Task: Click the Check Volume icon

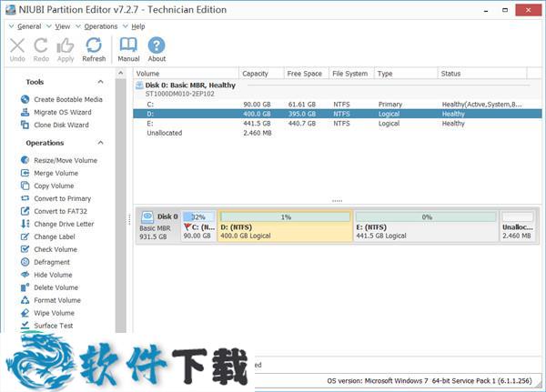Action: [x=25, y=249]
